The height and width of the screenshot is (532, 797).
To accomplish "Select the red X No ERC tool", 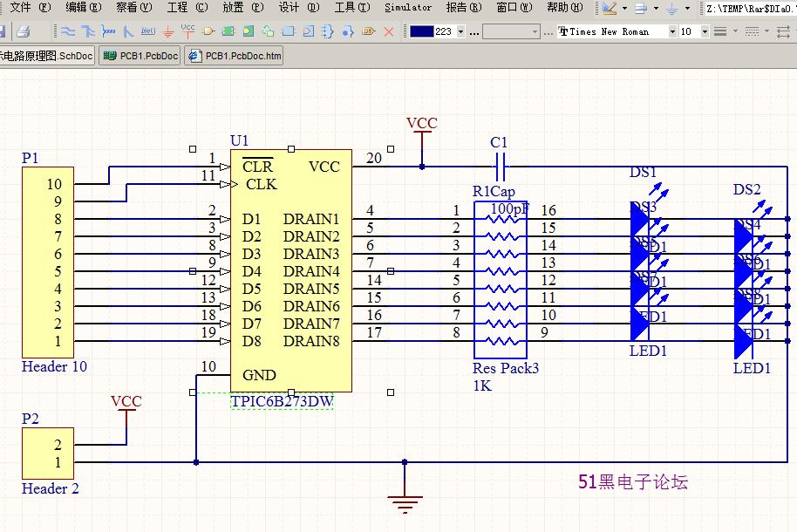I will (x=389, y=31).
